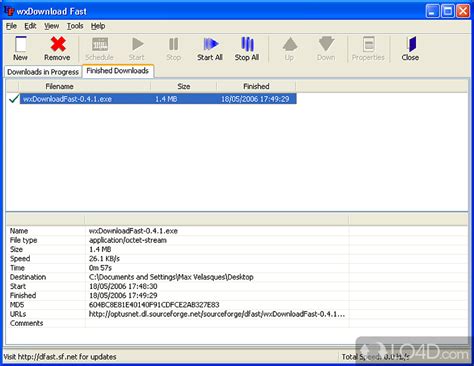The image size is (474, 366).
Task: Click the red Remove icon
Action: 58,44
